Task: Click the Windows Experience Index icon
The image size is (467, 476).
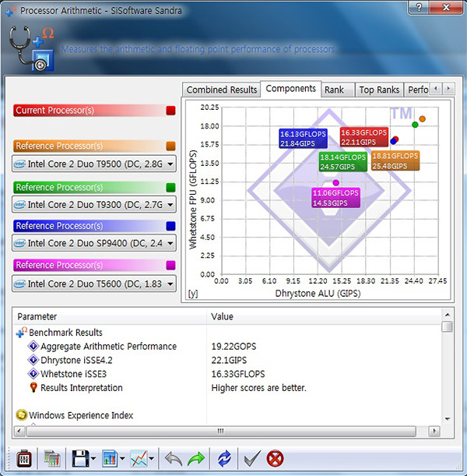Action: pyautogui.click(x=22, y=415)
